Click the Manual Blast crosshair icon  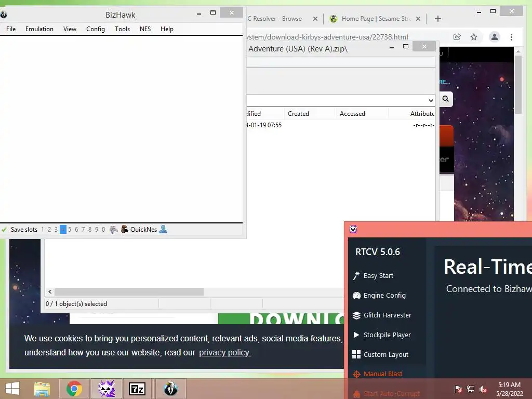click(356, 374)
